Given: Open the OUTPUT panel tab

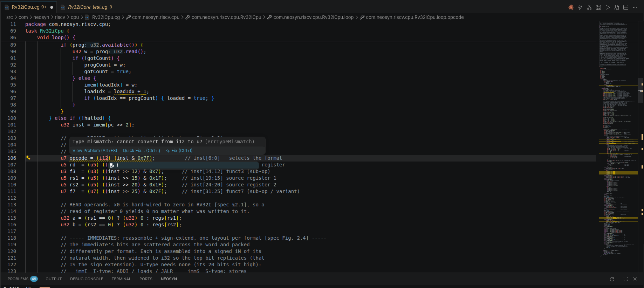Looking at the screenshot, I should tap(54, 279).
